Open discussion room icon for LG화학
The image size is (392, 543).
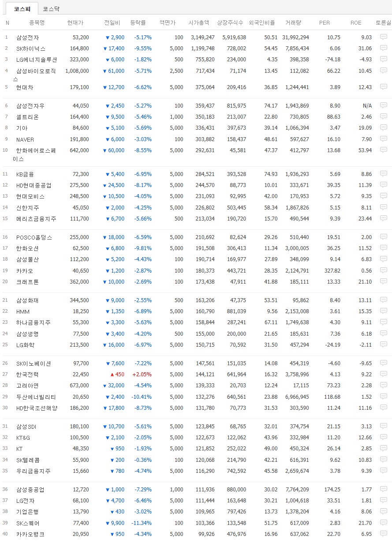click(383, 345)
